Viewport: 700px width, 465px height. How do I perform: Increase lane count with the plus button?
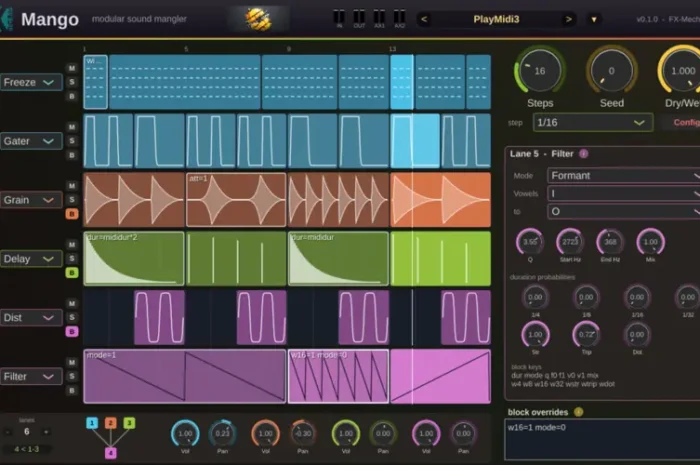click(46, 432)
